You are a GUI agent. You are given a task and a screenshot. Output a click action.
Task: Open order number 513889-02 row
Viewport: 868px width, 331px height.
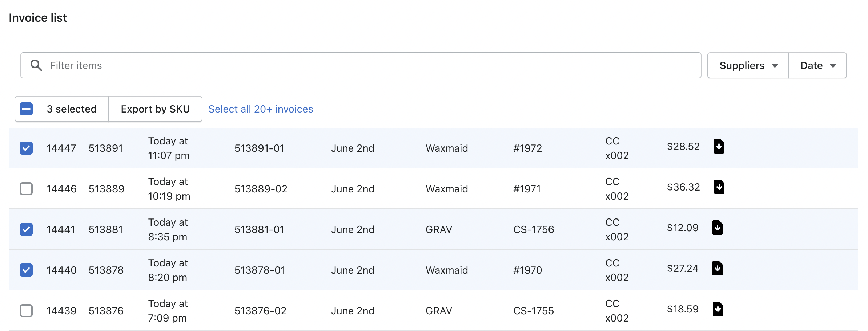pos(261,189)
